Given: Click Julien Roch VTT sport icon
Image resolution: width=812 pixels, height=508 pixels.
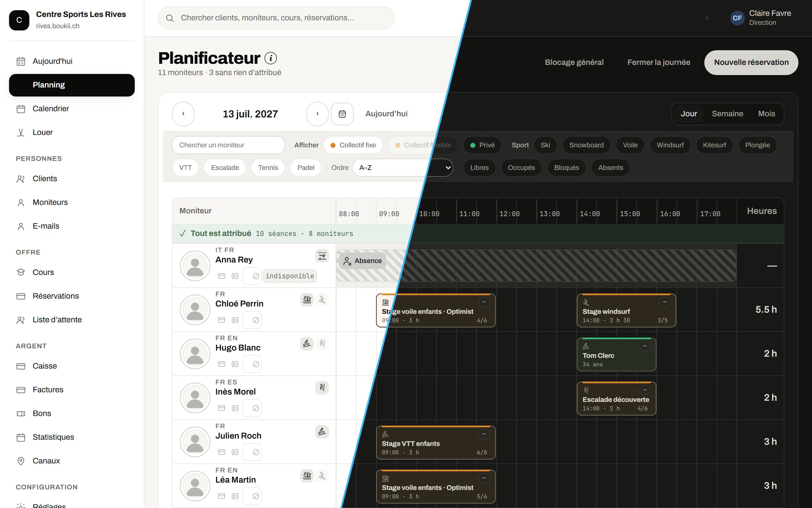Looking at the screenshot, I should 322,431.
